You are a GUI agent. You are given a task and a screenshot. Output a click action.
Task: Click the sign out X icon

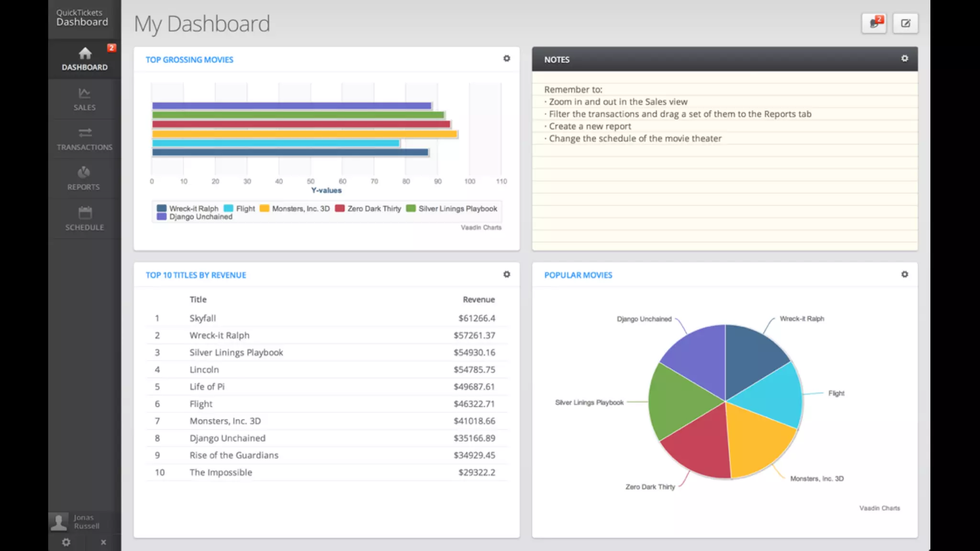pos(103,542)
